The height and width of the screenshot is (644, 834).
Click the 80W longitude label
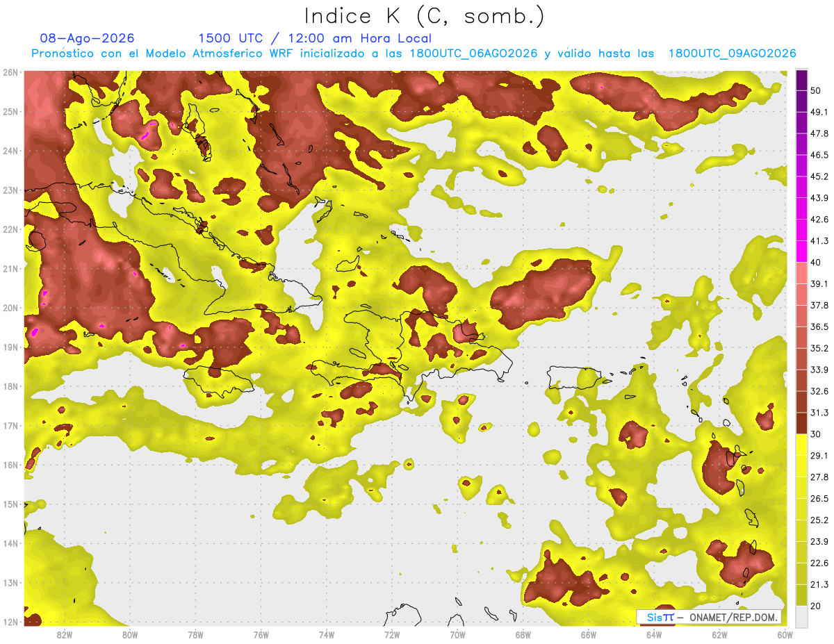pyautogui.click(x=130, y=634)
